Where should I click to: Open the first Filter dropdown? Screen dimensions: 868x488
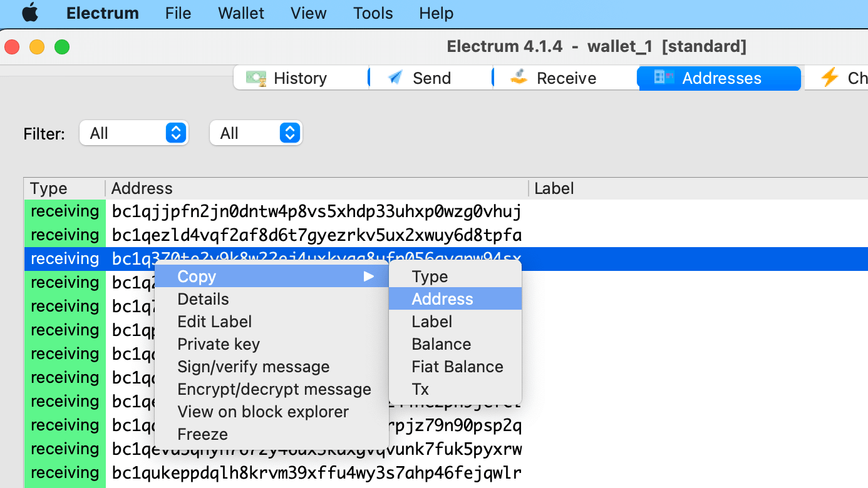[134, 133]
